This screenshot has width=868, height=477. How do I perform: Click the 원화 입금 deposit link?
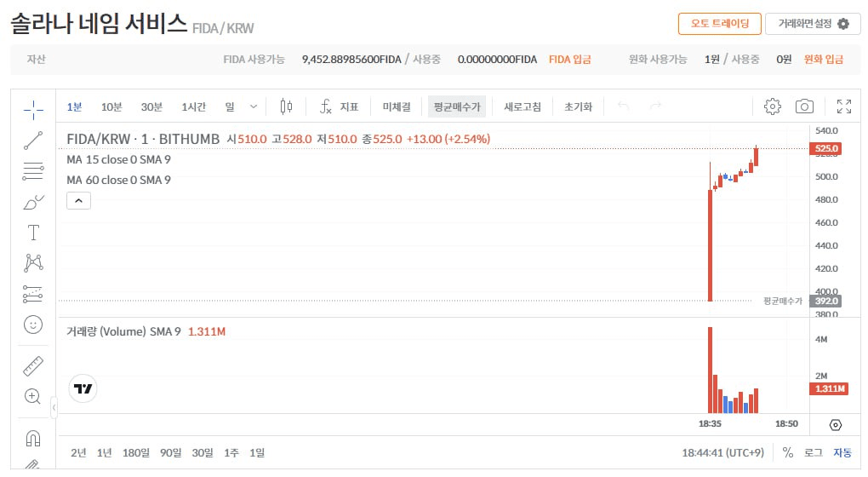pyautogui.click(x=824, y=60)
